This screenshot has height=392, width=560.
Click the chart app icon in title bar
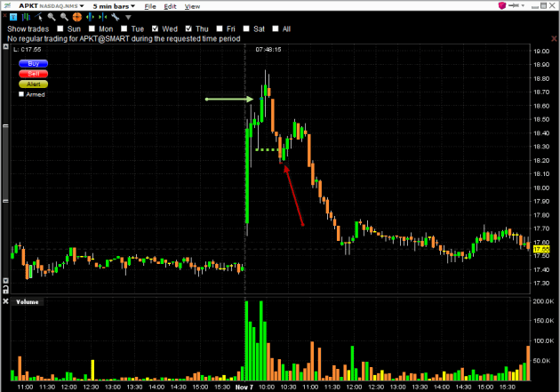tap(8, 5)
